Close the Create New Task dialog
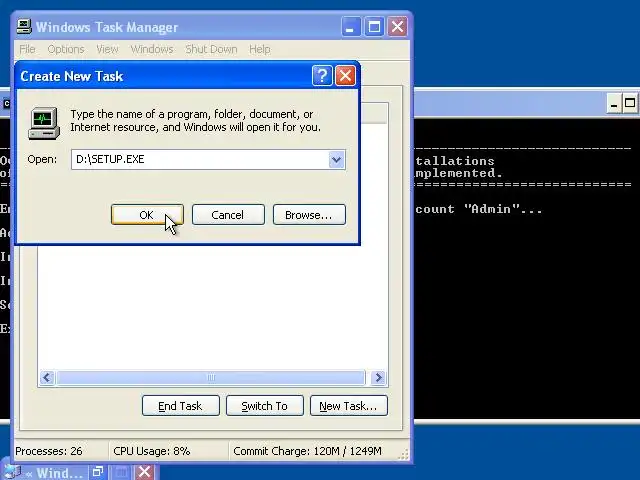The height and width of the screenshot is (480, 640). 345,76
